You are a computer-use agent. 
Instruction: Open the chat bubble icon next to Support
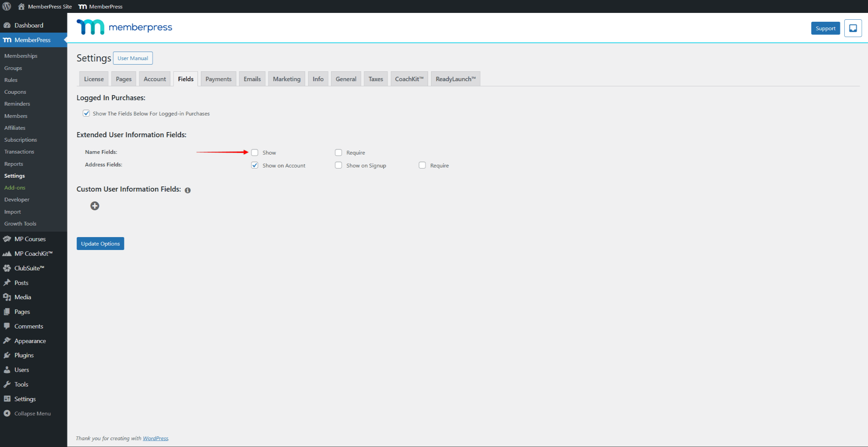tap(853, 28)
